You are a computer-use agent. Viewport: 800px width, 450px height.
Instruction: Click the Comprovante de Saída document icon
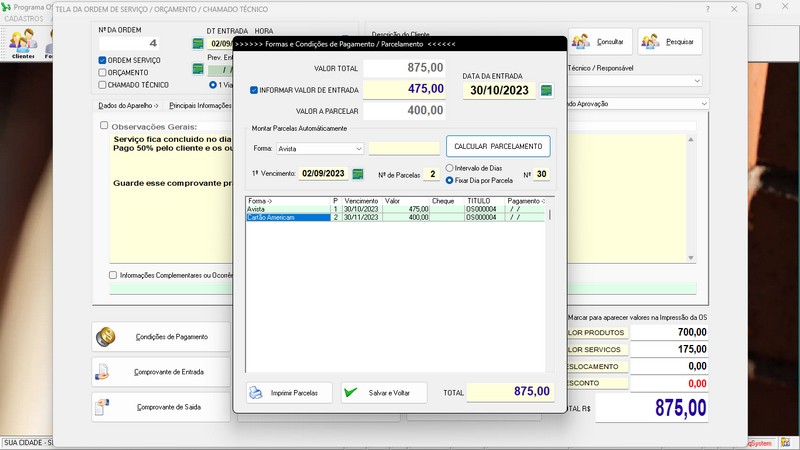(103, 406)
